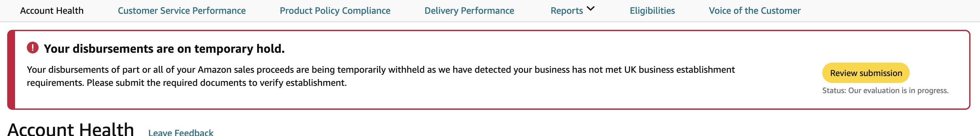Click the Review submission button
Viewport: 980px width, 136px height.
(x=865, y=73)
